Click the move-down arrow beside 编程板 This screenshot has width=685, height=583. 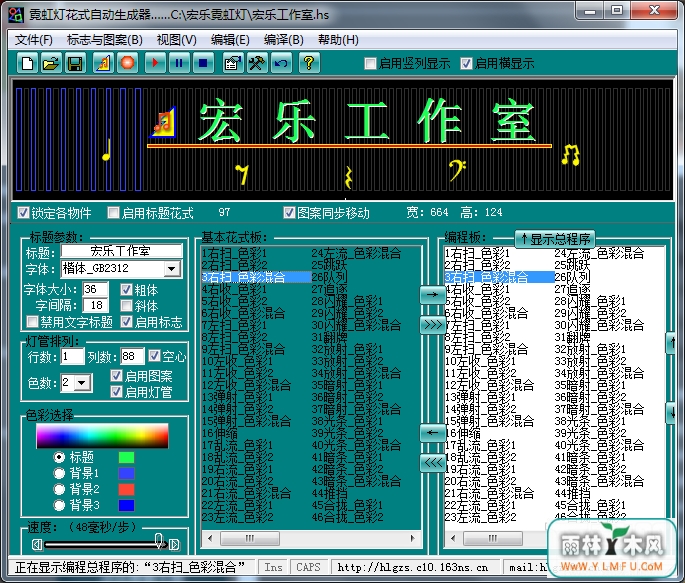[x=672, y=413]
